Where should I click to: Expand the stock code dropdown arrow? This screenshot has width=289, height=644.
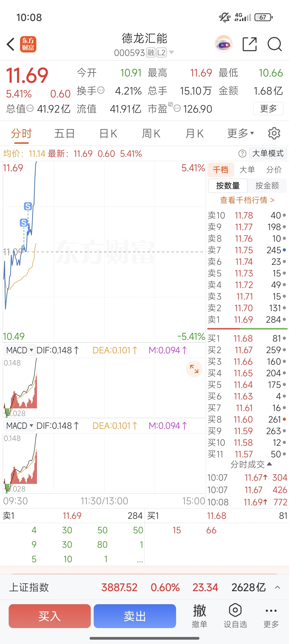(x=171, y=53)
